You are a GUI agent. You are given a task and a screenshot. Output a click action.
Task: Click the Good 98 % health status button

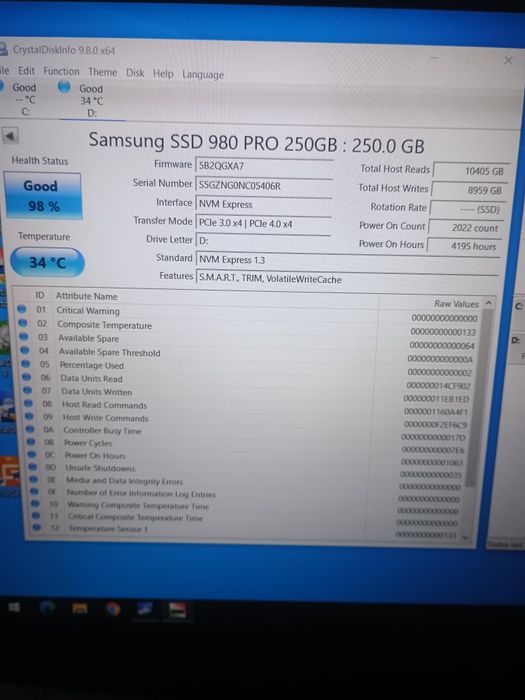[x=42, y=196]
